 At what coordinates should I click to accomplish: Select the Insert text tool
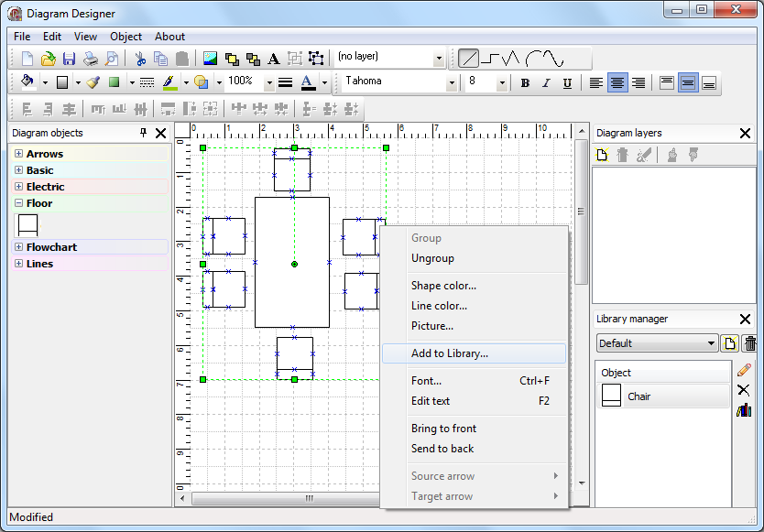tap(273, 59)
